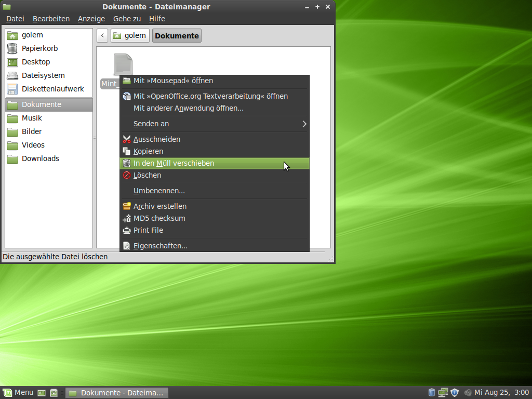Click the Print File printer icon
The image size is (532, 399).
[127, 230]
